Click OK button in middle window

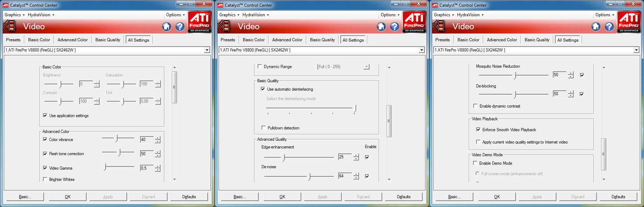[x=282, y=197]
